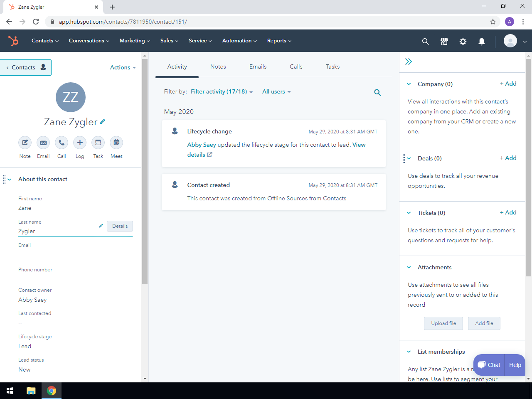The width and height of the screenshot is (532, 399).
Task: Click the Upload file button
Action: click(443, 323)
